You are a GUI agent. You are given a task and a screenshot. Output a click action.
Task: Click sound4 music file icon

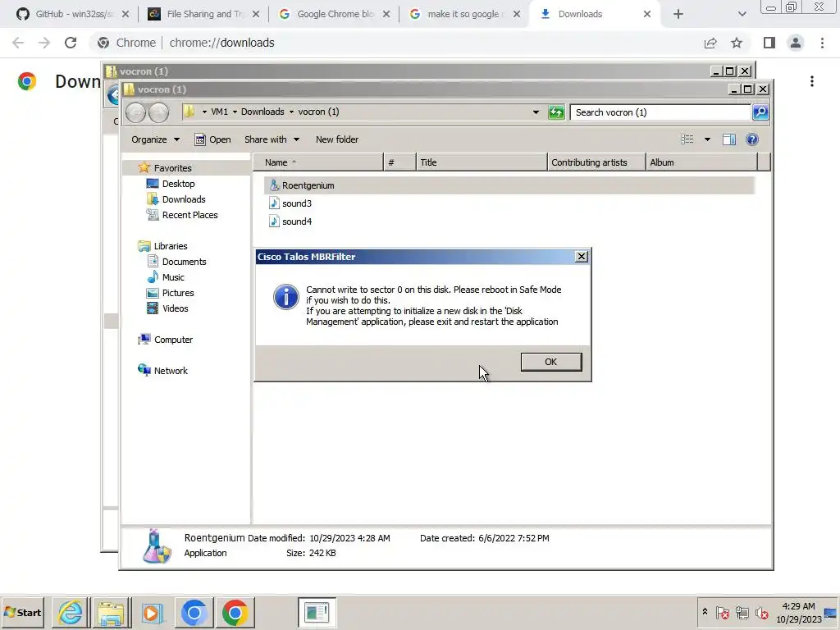tap(274, 221)
